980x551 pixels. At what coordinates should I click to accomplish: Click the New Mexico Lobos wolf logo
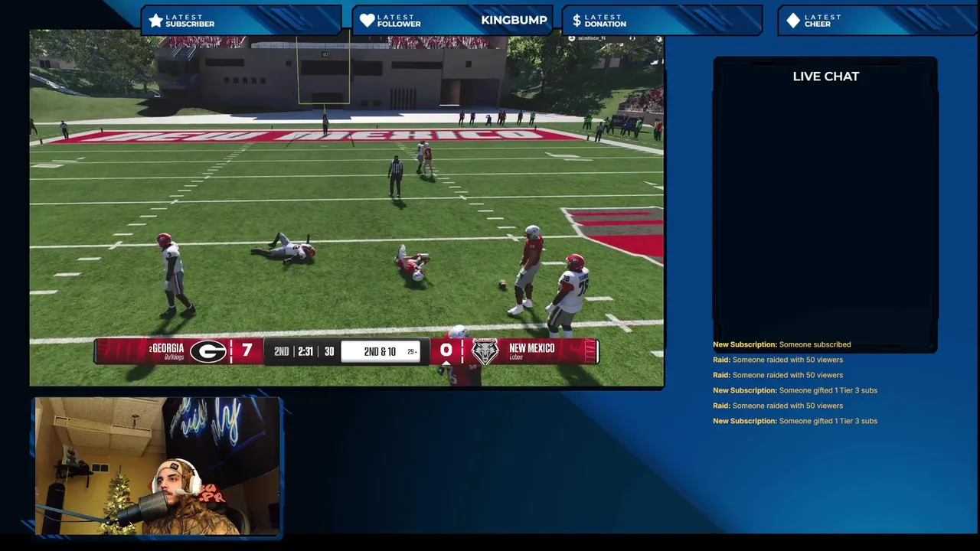(485, 351)
